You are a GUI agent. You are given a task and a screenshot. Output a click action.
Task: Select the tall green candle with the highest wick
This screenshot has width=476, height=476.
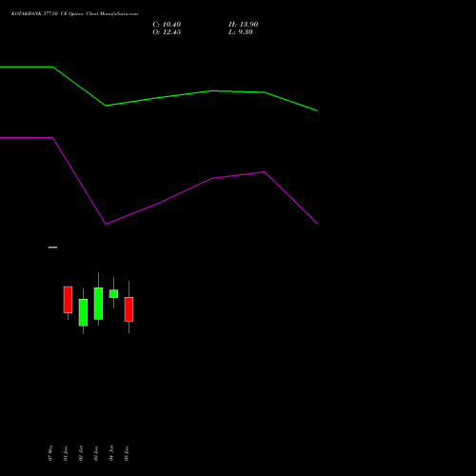click(x=98, y=304)
